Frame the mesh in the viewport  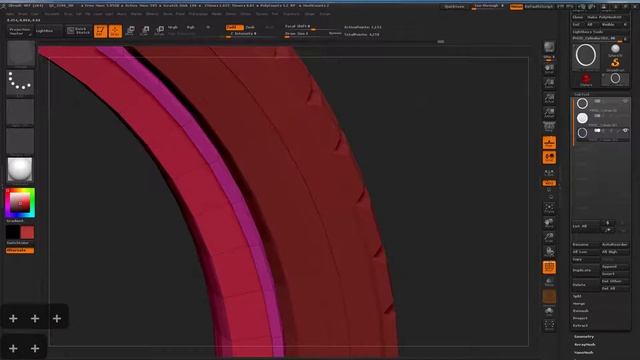(x=549, y=208)
